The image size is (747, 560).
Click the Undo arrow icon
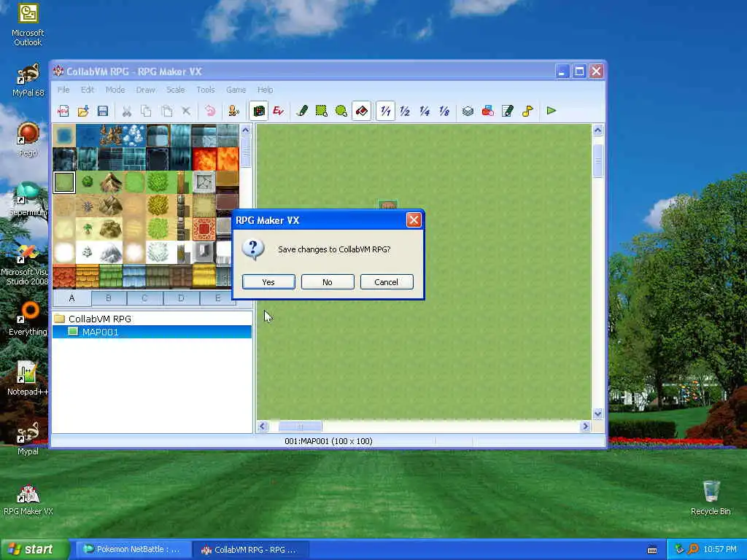coord(209,111)
